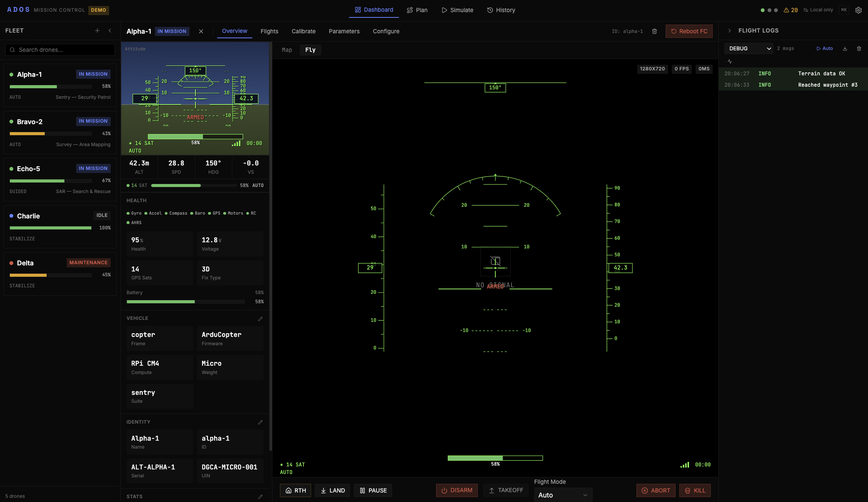
Task: Enable Auto-scroll in Flight Logs
Action: click(x=825, y=48)
